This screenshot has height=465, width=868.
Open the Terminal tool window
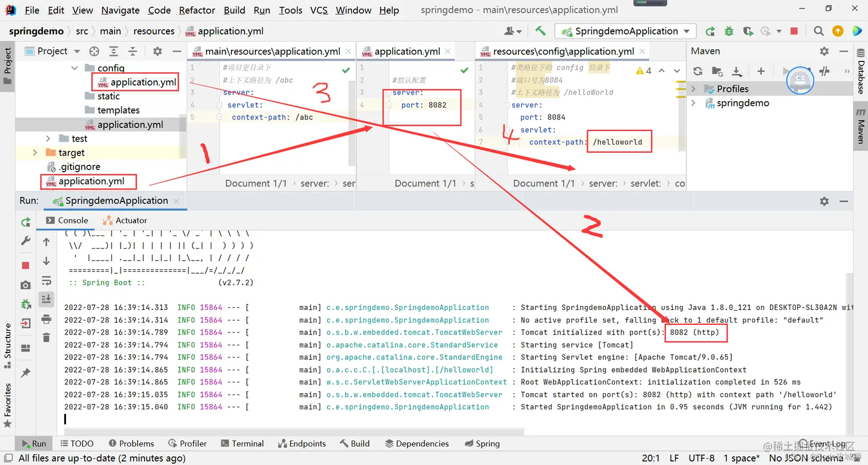coord(241,444)
